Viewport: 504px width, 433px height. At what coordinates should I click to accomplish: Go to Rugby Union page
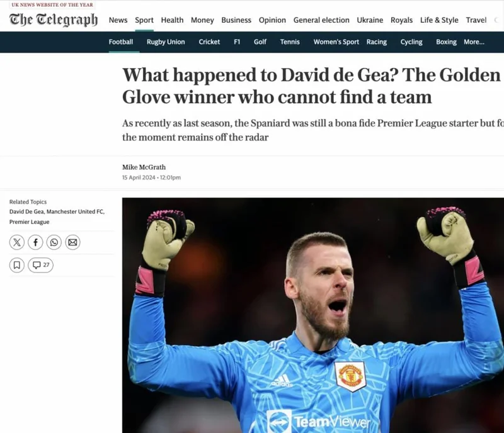(x=166, y=42)
